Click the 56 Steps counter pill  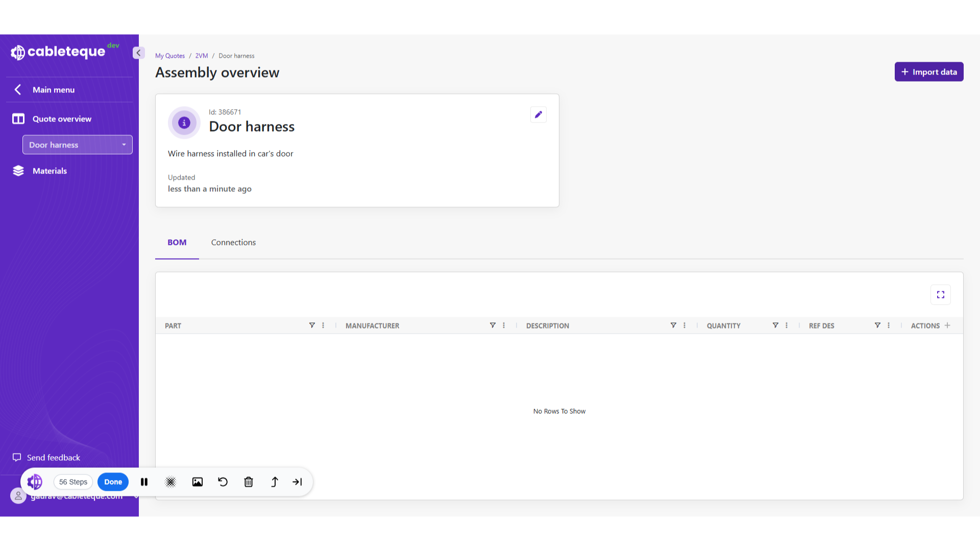pyautogui.click(x=72, y=482)
